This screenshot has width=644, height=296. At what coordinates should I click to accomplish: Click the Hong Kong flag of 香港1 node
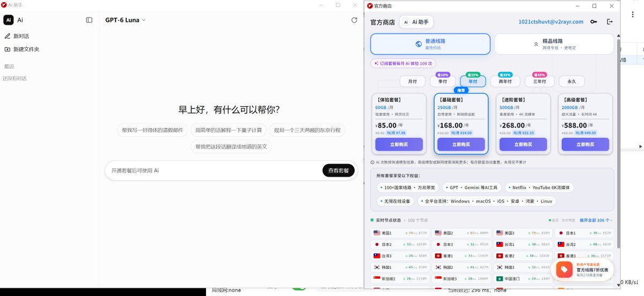[x=438, y=256]
